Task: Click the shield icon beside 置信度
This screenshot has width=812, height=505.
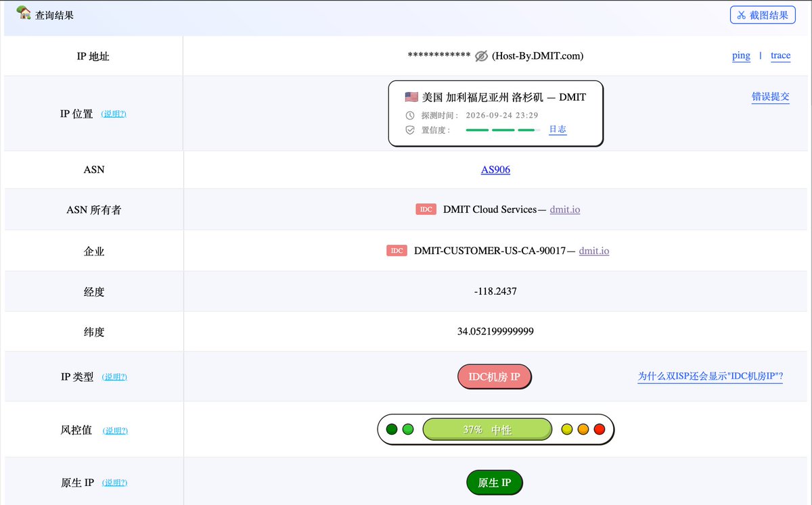Action: pos(410,130)
